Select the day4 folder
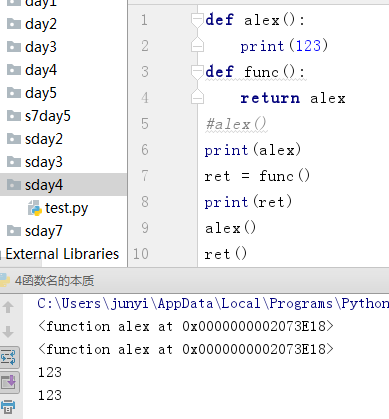This screenshot has width=389, height=419. [x=41, y=70]
